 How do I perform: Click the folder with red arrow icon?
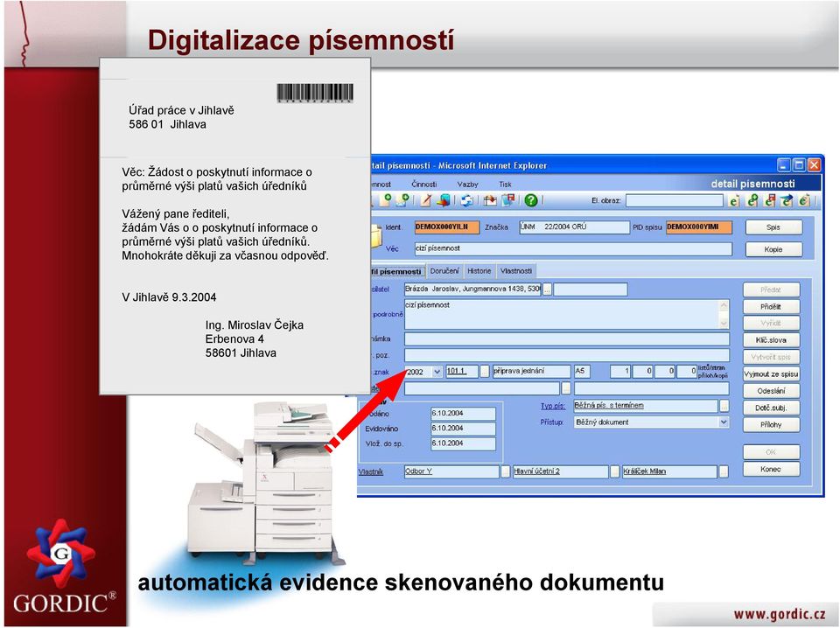pos(490,200)
